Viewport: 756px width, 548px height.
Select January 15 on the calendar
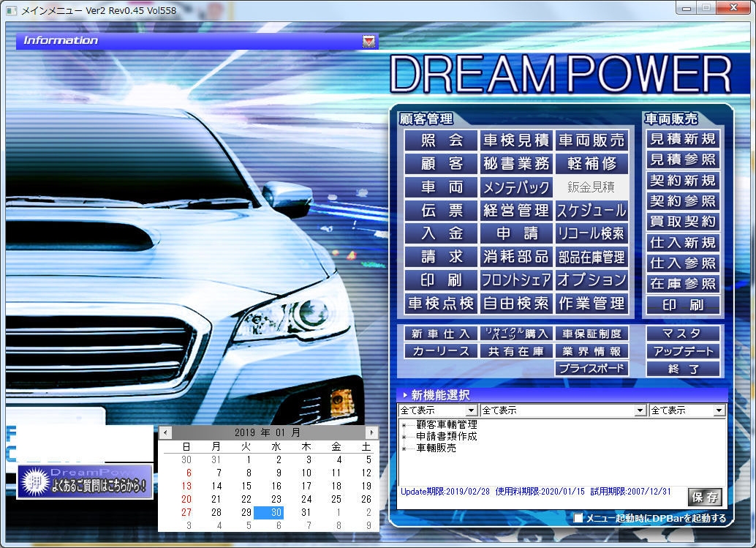coord(246,487)
